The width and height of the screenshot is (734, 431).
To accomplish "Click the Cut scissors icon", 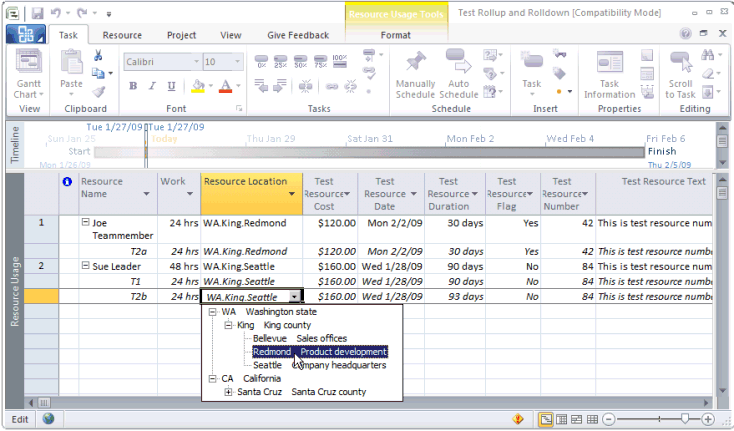I will (x=98, y=56).
